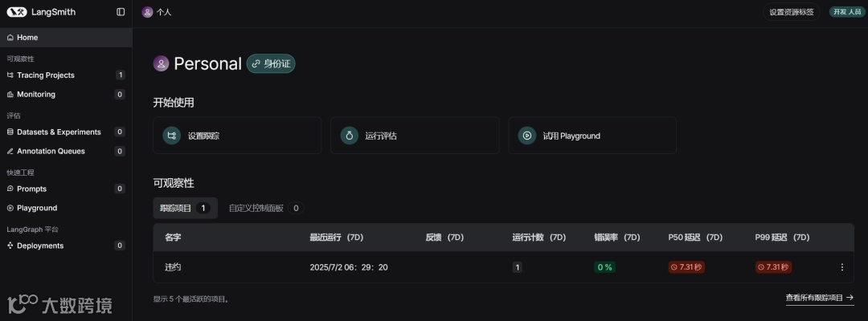Click the P99 latency 7.31秒 badge
Image resolution: width=868 pixels, height=321 pixels.
[x=773, y=267]
